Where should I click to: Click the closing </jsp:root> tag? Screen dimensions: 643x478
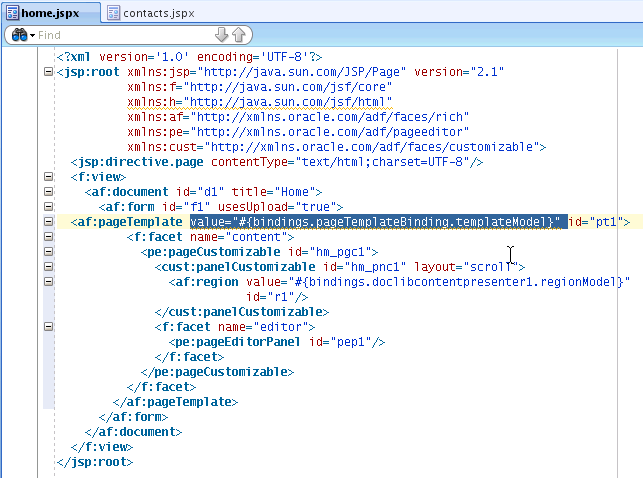coord(95,462)
